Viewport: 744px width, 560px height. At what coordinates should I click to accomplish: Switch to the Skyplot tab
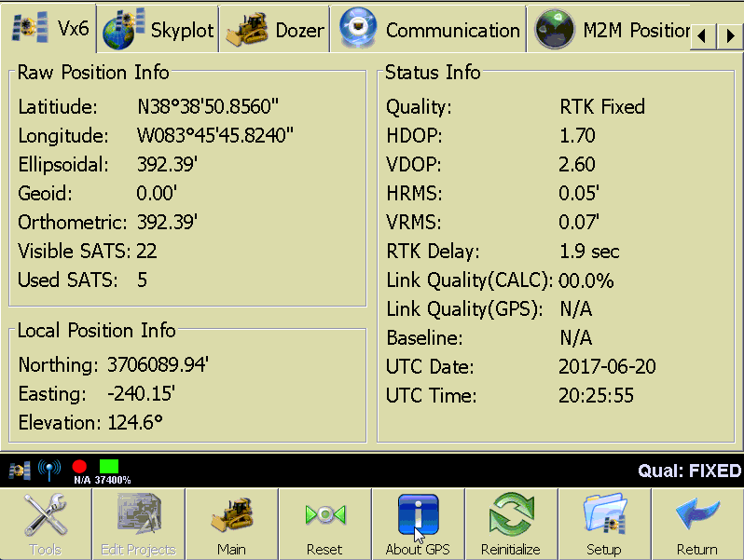158,30
